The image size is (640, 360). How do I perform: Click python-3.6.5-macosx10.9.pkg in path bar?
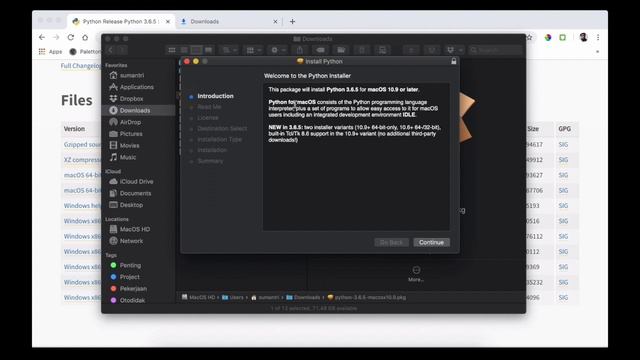click(367, 297)
